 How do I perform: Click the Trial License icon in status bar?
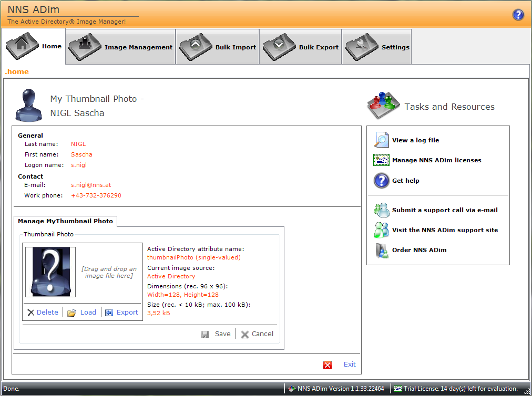(x=398, y=389)
